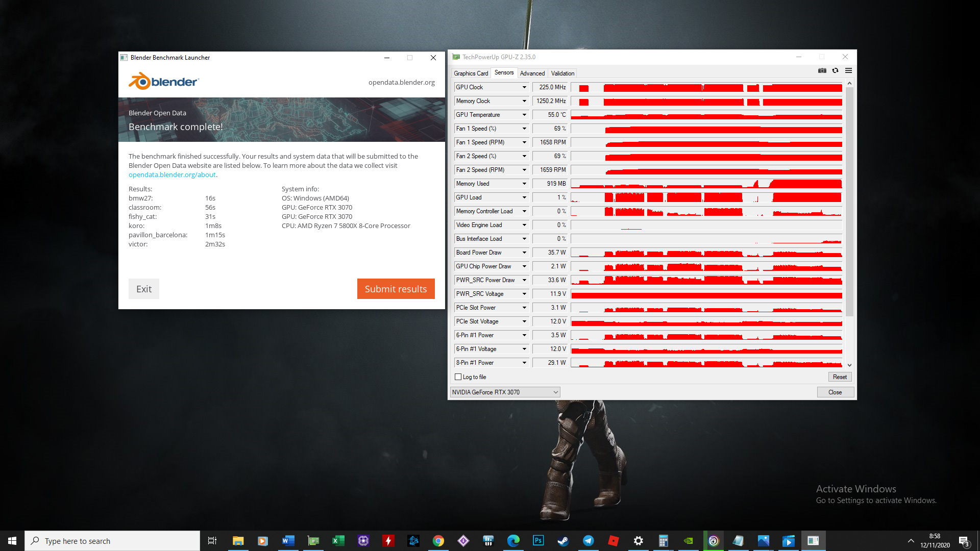Open the red lightning bolt taskbar app
The height and width of the screenshot is (551, 980).
[x=388, y=541]
